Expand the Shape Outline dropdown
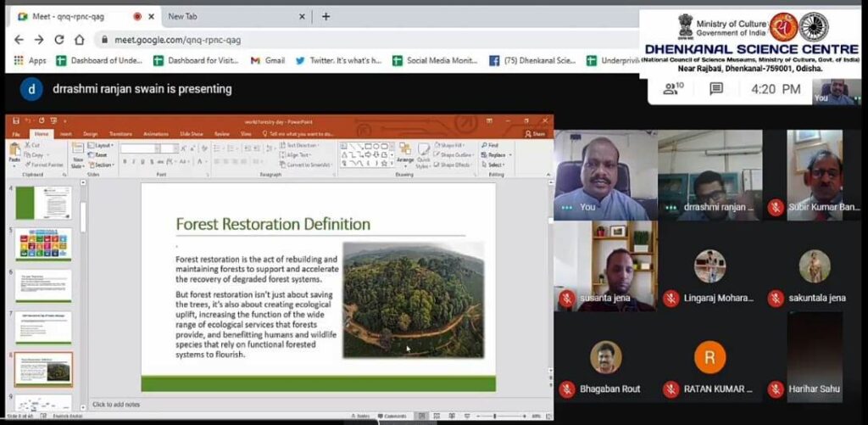This screenshot has width=868, height=425. pyautogui.click(x=453, y=155)
